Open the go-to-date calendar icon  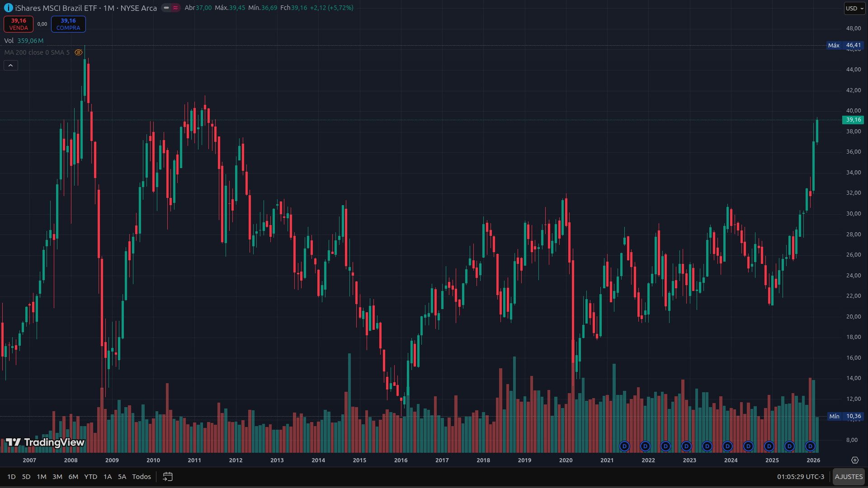[x=168, y=477]
